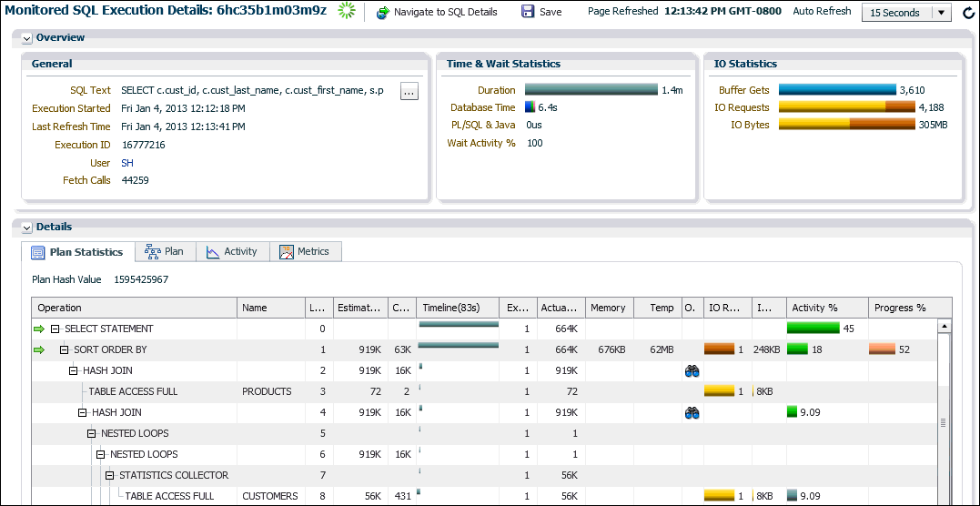Click the binoculars icon in the HASH JOIN row 2

(x=692, y=371)
